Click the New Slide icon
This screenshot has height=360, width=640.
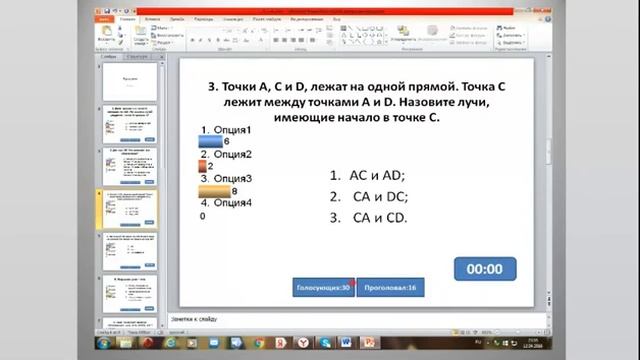pyautogui.click(x=140, y=31)
